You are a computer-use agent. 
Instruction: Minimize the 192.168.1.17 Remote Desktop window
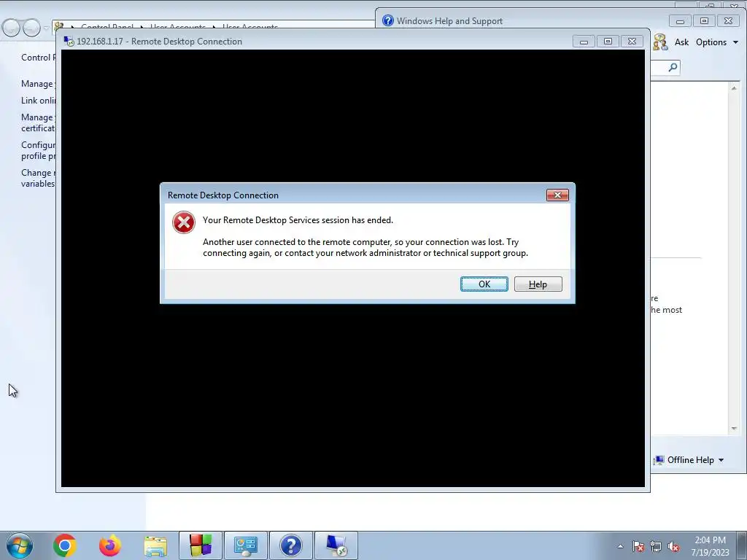[x=584, y=42]
